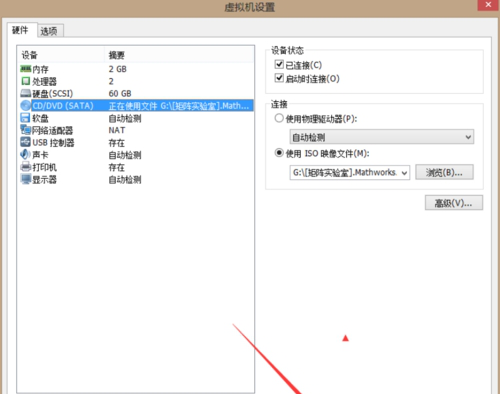This screenshot has width=500, height=409.
Task: Click the floppy (软盘) icon
Action: click(x=25, y=118)
